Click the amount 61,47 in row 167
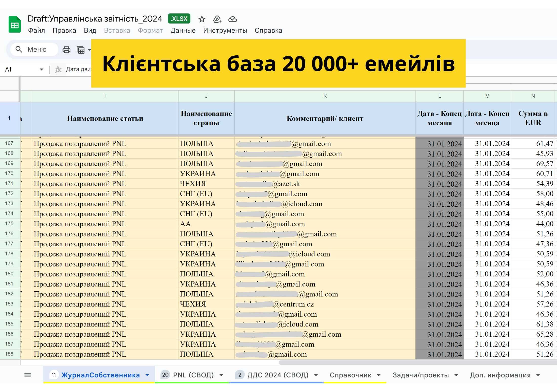 [533, 144]
